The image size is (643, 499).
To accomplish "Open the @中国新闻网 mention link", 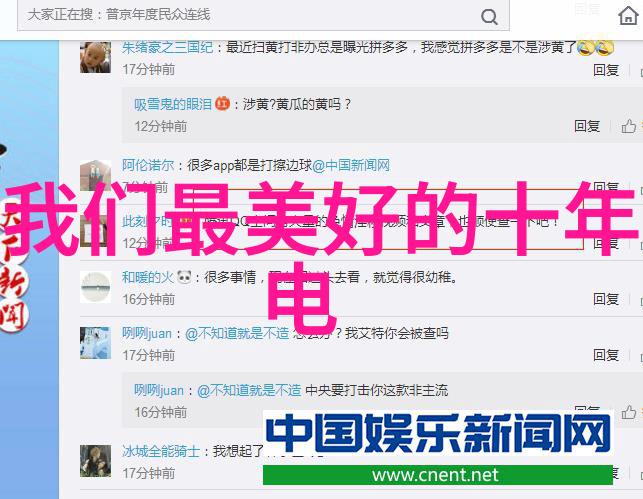I will point(351,165).
